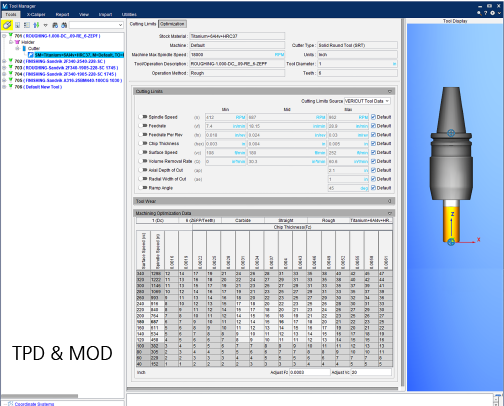The width and height of the screenshot is (504, 406).
Task: Toggle the Default checkbox for Ramp Angle
Action: 373,188
